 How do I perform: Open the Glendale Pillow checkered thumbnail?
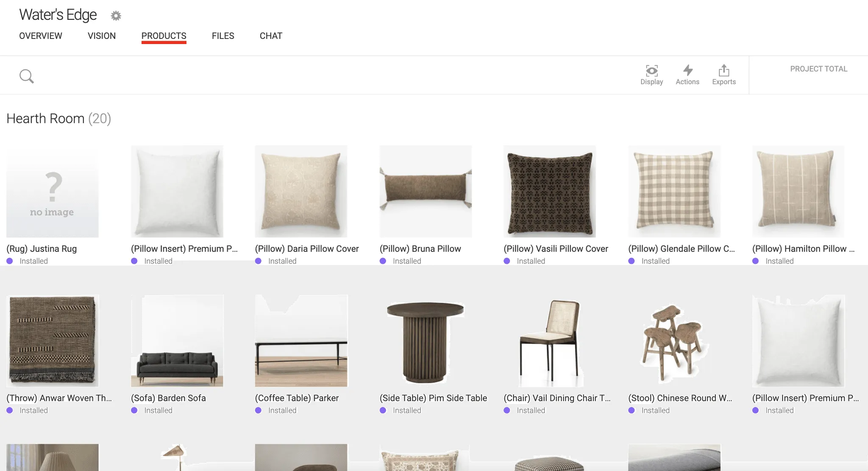tap(674, 191)
